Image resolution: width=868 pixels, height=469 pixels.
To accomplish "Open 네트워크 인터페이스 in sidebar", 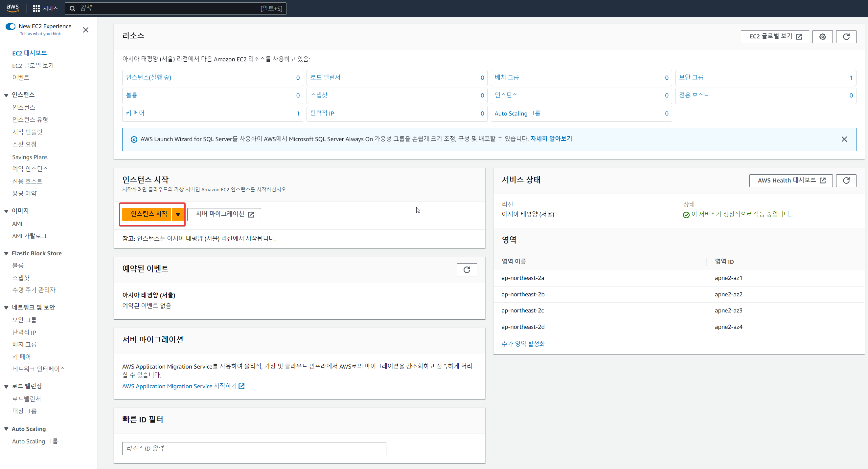I will pos(39,369).
